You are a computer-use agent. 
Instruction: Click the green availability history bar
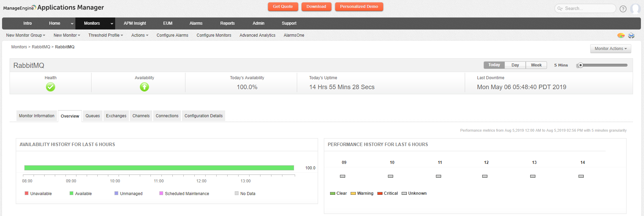pyautogui.click(x=159, y=168)
